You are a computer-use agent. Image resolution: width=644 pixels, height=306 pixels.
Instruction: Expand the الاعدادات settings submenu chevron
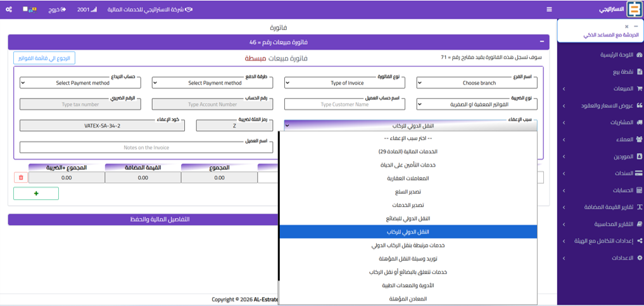point(564,259)
